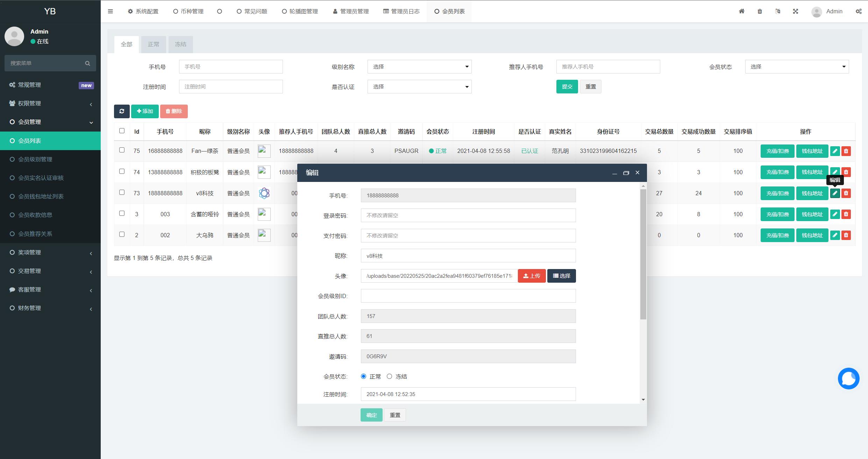Open the 级别名称 dropdown filter

point(419,67)
